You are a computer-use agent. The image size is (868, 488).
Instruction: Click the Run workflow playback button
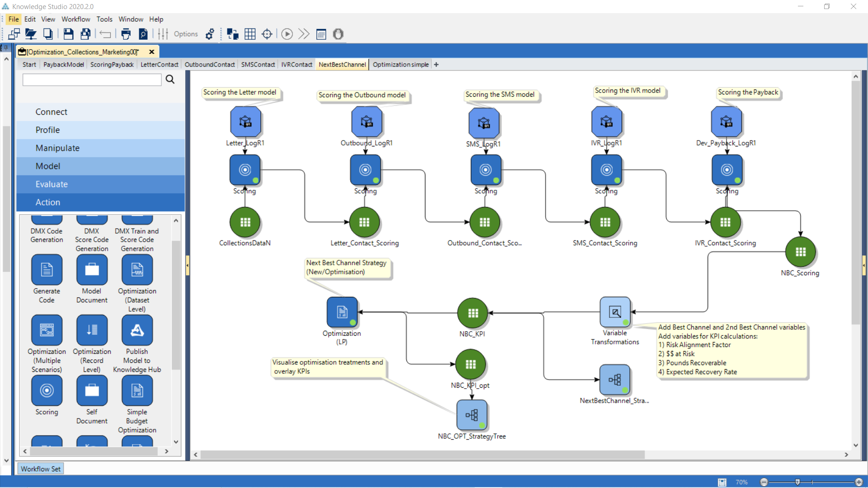[287, 34]
